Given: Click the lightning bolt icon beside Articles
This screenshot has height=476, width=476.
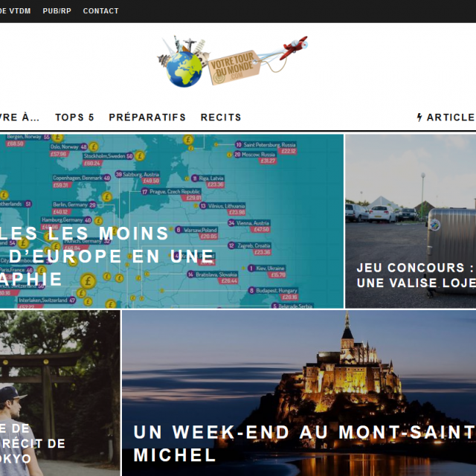Looking at the screenshot, I should (x=419, y=118).
